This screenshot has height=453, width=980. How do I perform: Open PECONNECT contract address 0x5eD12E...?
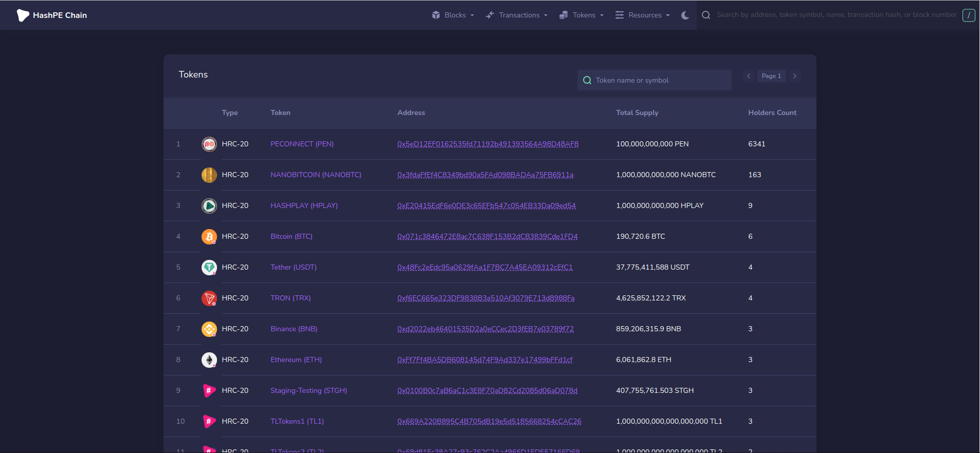coord(487,144)
